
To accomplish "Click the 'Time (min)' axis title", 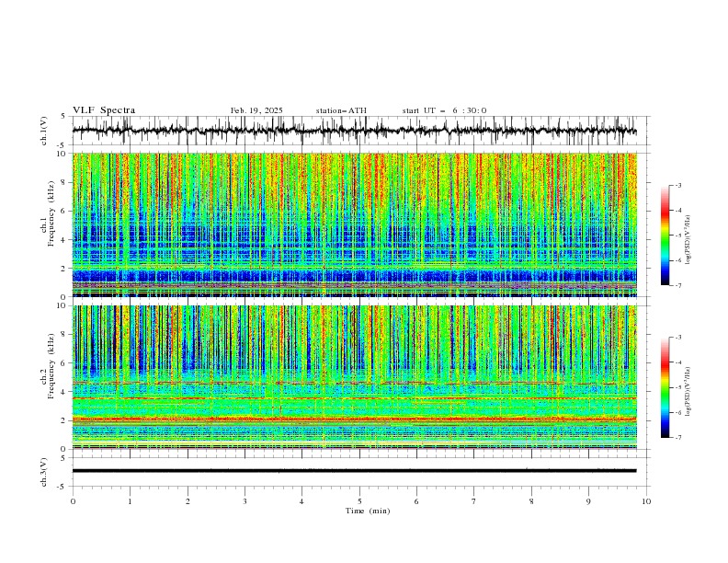I will pyautogui.click(x=368, y=511).
